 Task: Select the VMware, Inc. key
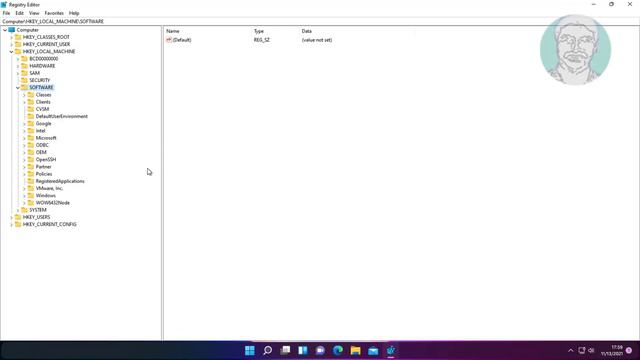point(49,189)
